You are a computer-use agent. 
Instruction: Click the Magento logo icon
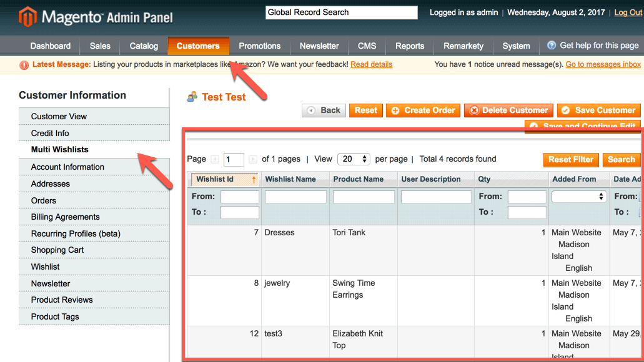tap(27, 17)
